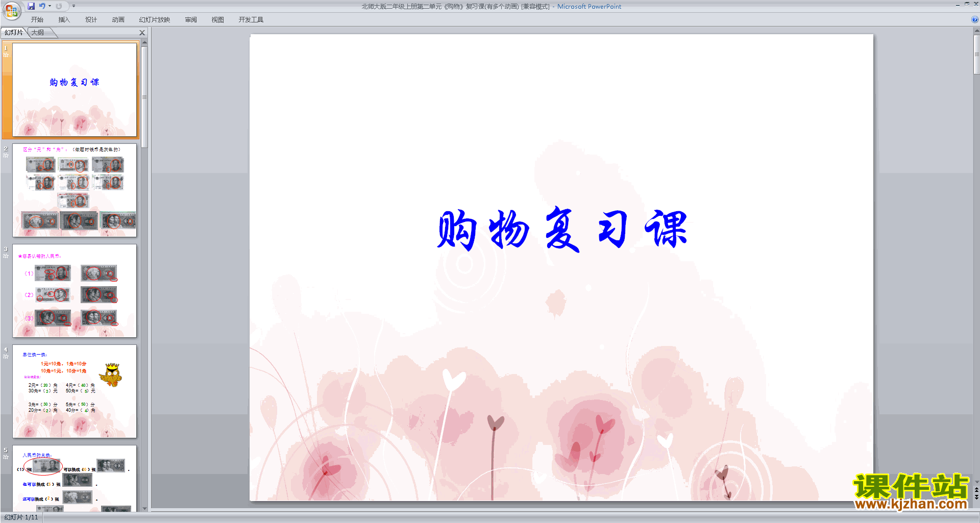Open the 开发工具 ribbon tab
980x523 pixels.
(251, 20)
